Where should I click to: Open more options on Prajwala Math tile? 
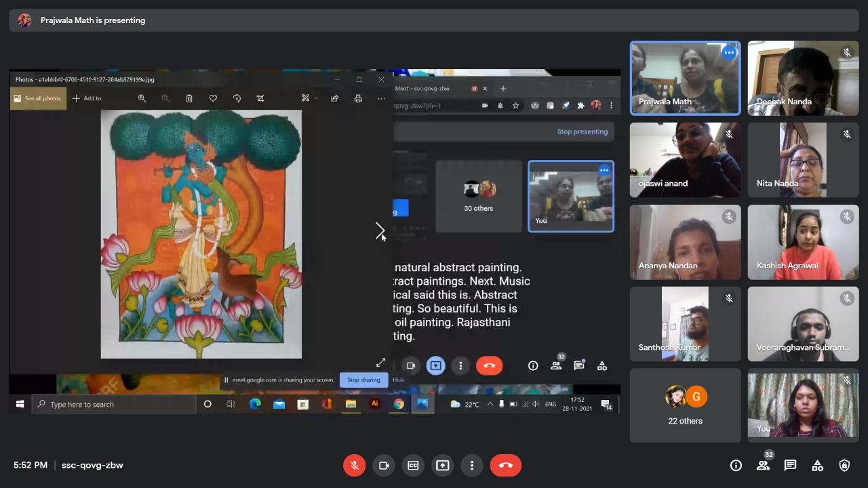[x=729, y=52]
